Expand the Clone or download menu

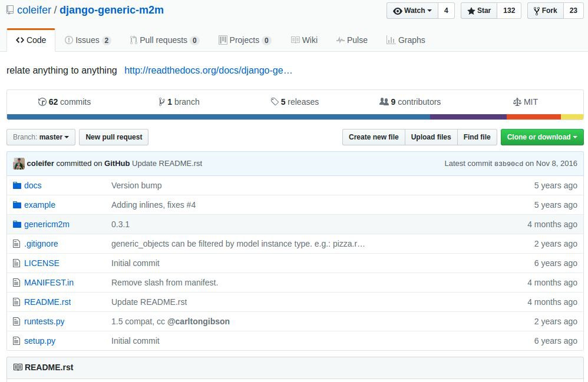(542, 137)
